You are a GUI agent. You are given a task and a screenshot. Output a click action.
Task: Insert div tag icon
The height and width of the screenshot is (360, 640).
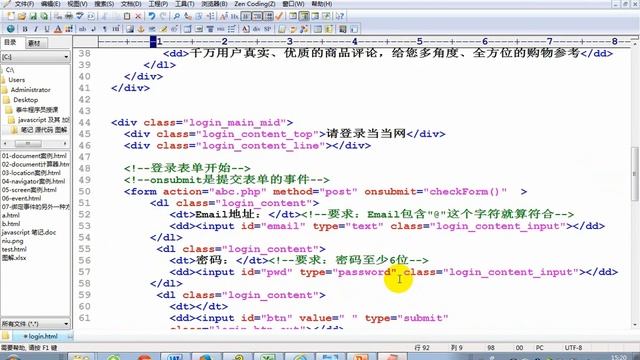(x=256, y=29)
